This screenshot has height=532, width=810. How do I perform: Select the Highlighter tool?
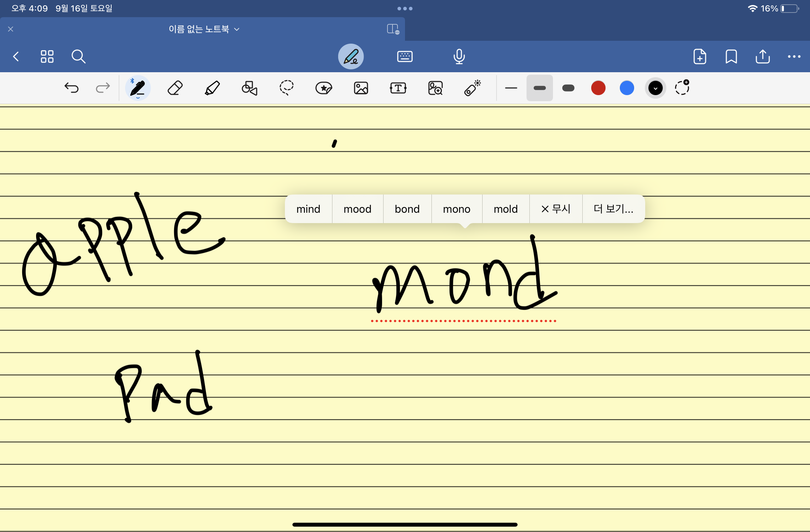[212, 88]
